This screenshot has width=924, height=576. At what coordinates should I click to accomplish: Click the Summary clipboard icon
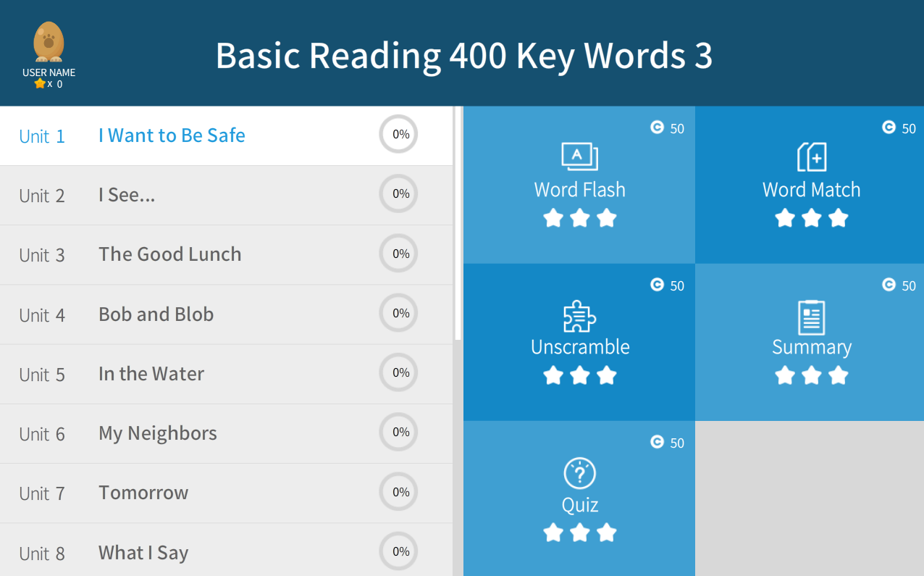(811, 317)
